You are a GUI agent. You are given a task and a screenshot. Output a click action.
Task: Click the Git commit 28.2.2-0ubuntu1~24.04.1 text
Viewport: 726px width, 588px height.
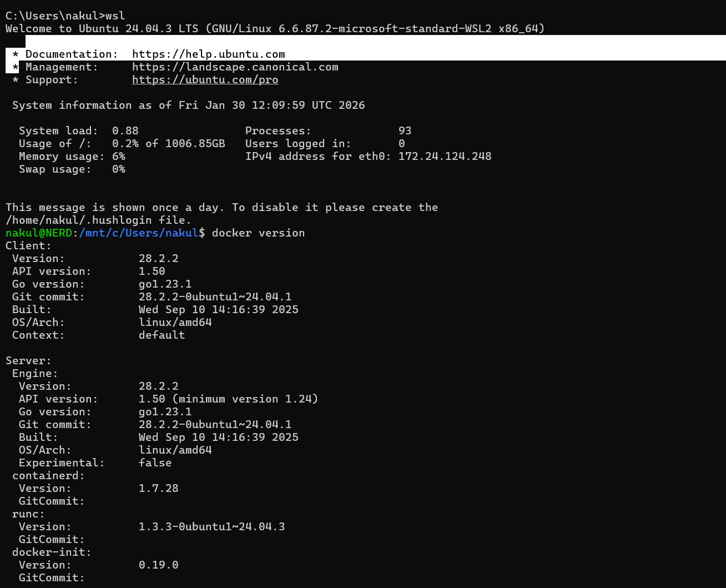pos(215,296)
